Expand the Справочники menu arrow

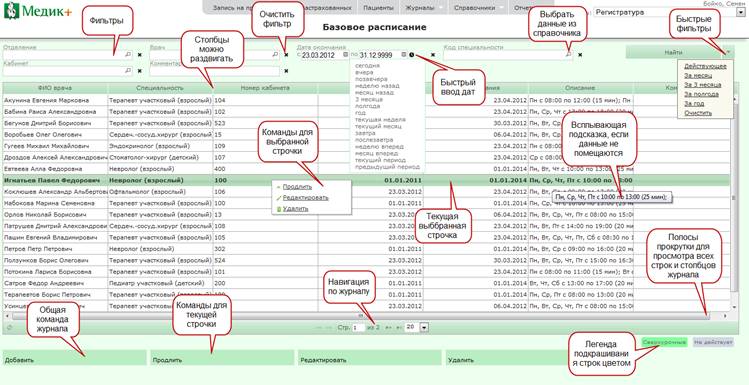[501, 8]
